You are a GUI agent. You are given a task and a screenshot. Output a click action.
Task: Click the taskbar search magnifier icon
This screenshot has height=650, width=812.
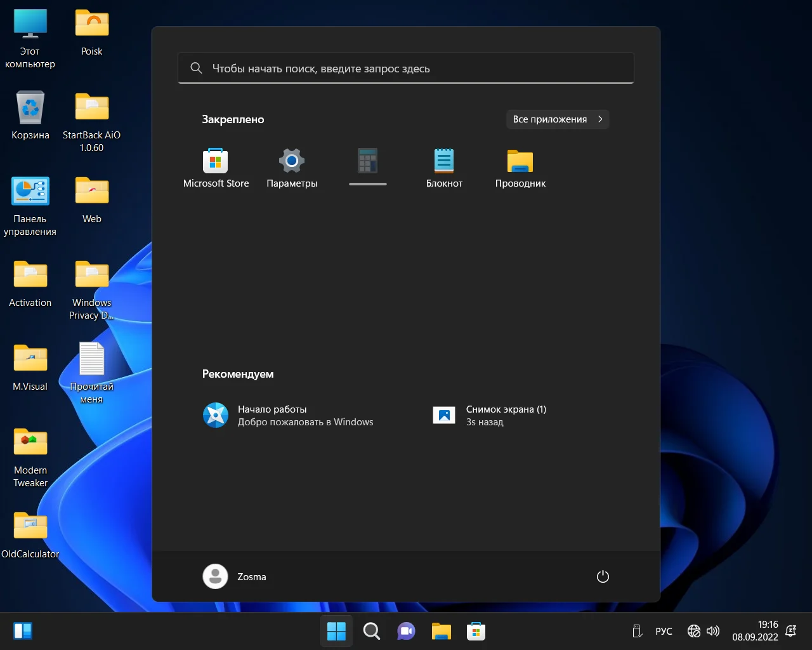pyautogui.click(x=371, y=631)
